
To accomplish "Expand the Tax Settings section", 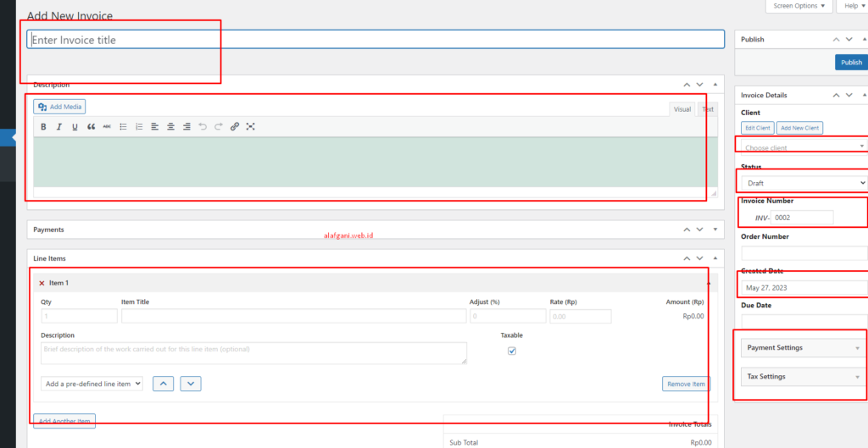I will 802,377.
